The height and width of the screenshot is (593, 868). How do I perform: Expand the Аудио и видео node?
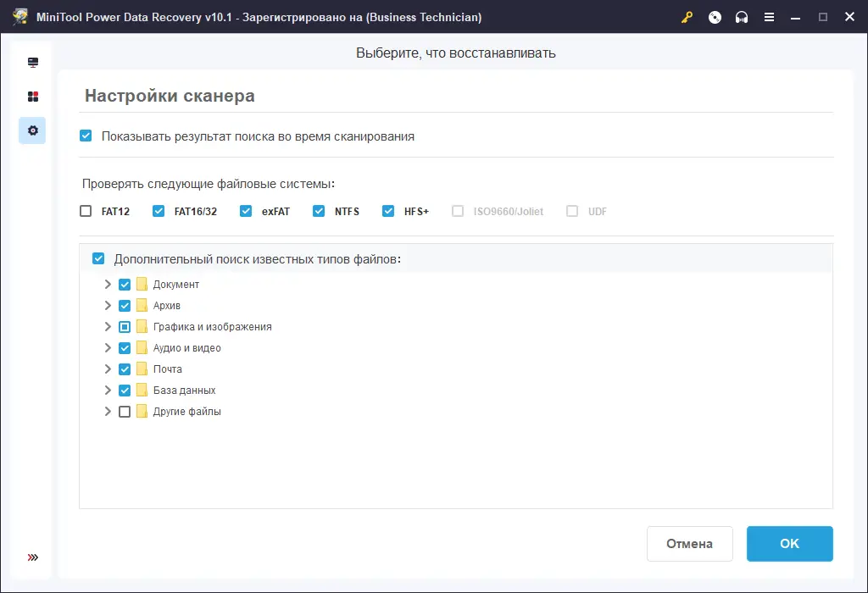tap(108, 348)
